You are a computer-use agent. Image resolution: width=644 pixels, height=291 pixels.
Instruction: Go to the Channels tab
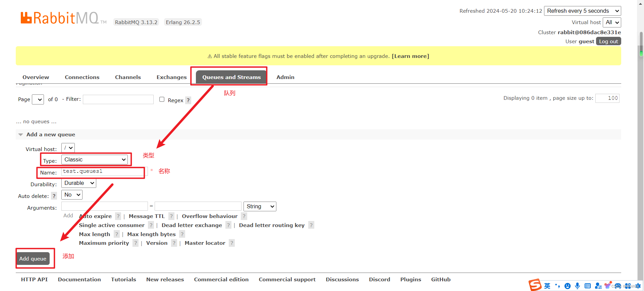click(x=128, y=77)
